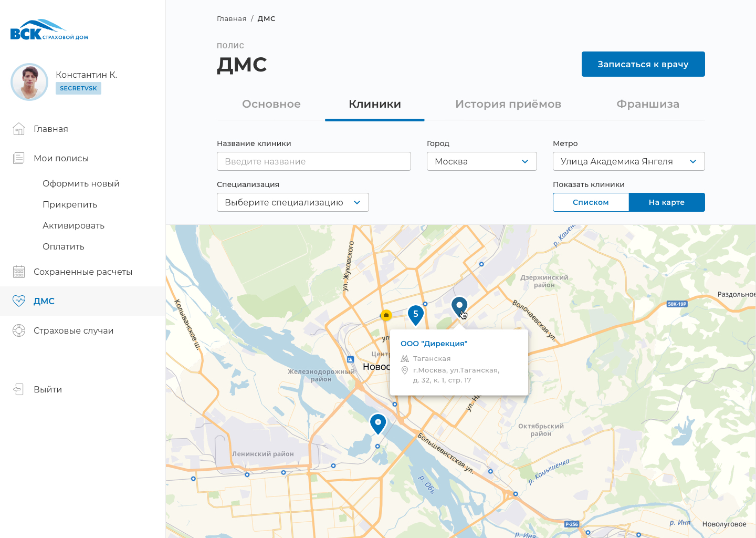
Task: Open the Метро dropdown
Action: tap(629, 161)
